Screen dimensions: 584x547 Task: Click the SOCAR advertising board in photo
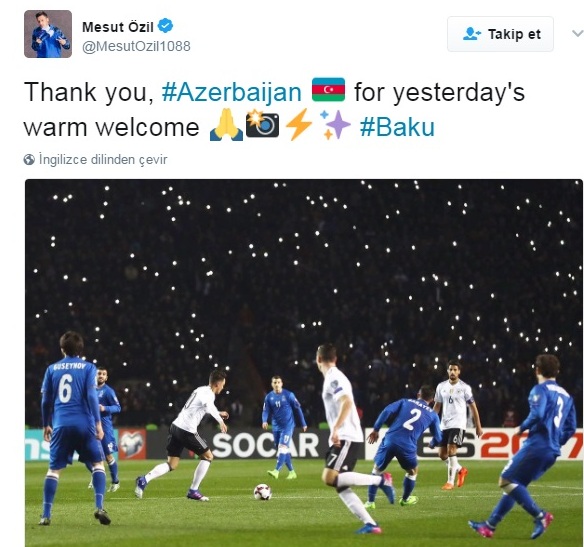265,445
